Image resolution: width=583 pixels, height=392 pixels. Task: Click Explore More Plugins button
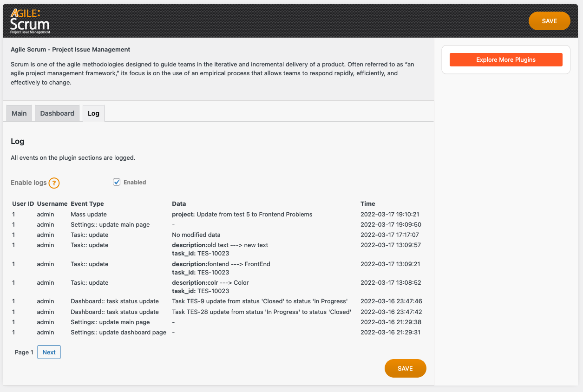click(x=506, y=60)
